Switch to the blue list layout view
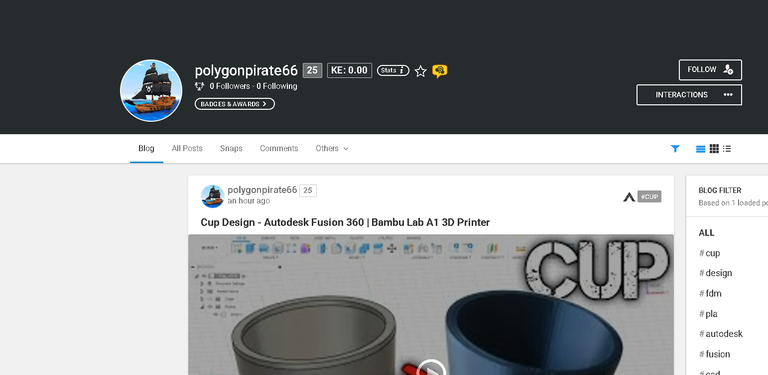Image resolution: width=768 pixels, height=375 pixels. (700, 149)
